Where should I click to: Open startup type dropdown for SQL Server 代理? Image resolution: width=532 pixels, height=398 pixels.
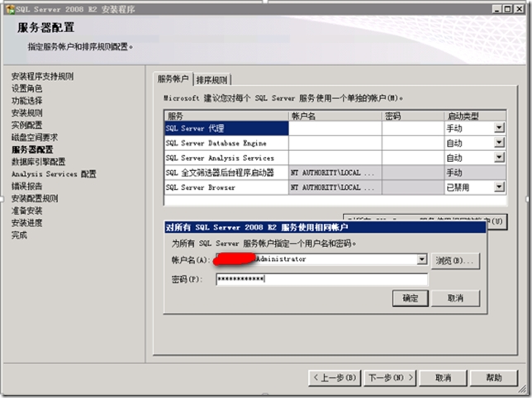click(x=499, y=128)
